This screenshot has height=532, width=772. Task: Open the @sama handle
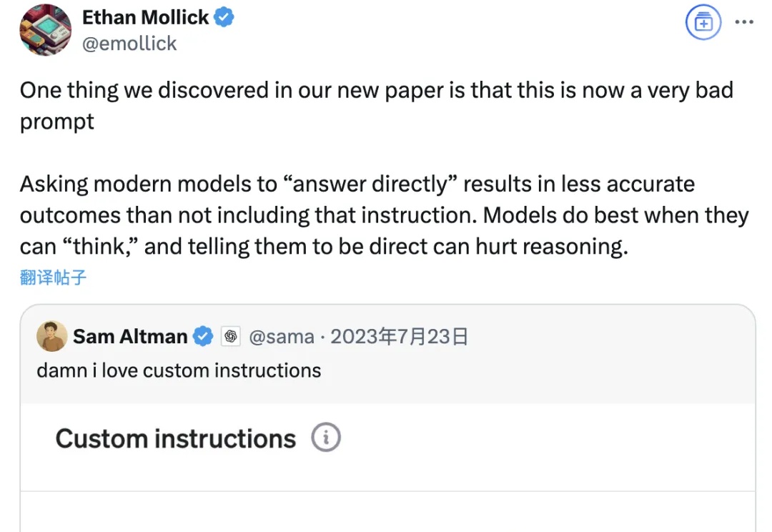tap(281, 337)
